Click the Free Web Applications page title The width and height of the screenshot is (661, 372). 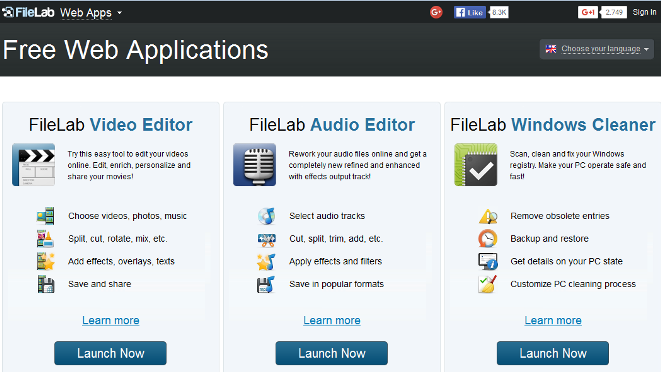point(135,50)
